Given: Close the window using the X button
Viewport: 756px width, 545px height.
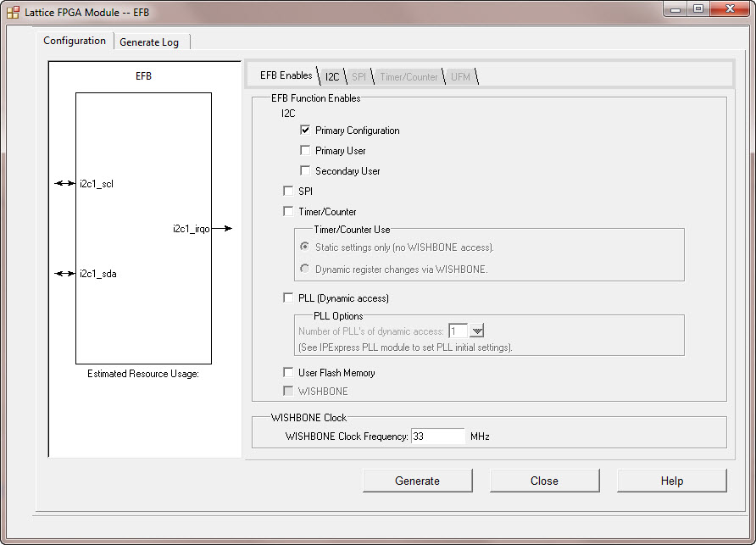Looking at the screenshot, I should [x=730, y=9].
